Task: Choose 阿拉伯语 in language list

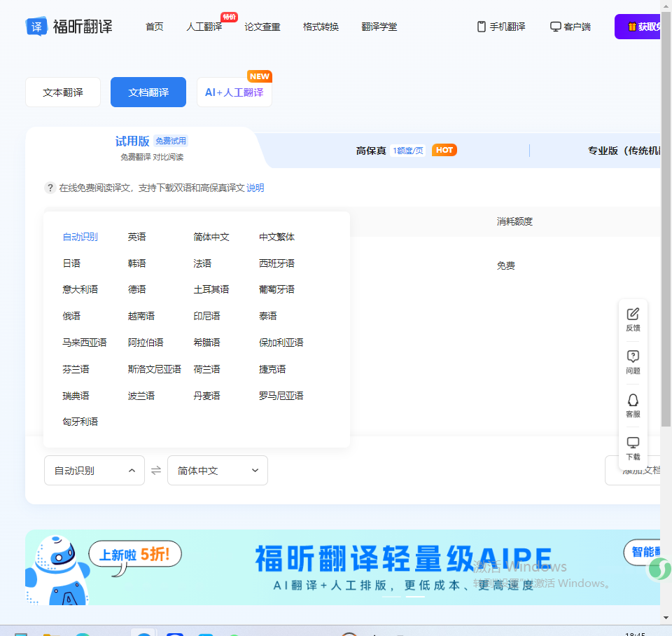Action: 146,343
